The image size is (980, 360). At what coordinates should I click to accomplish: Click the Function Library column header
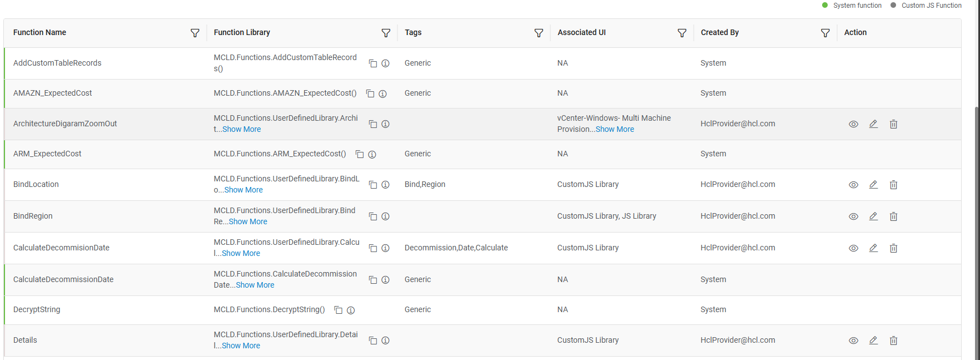[x=242, y=33]
